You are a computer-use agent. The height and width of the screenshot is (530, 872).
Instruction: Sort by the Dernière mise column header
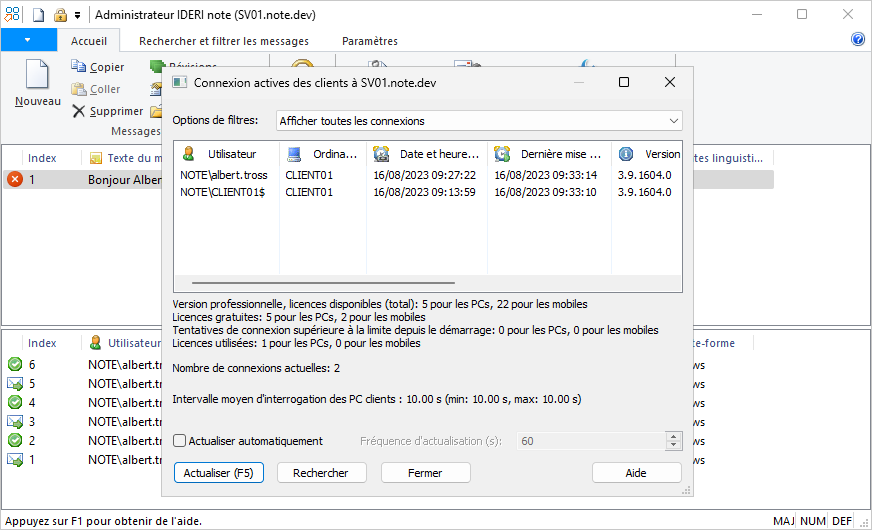point(549,154)
